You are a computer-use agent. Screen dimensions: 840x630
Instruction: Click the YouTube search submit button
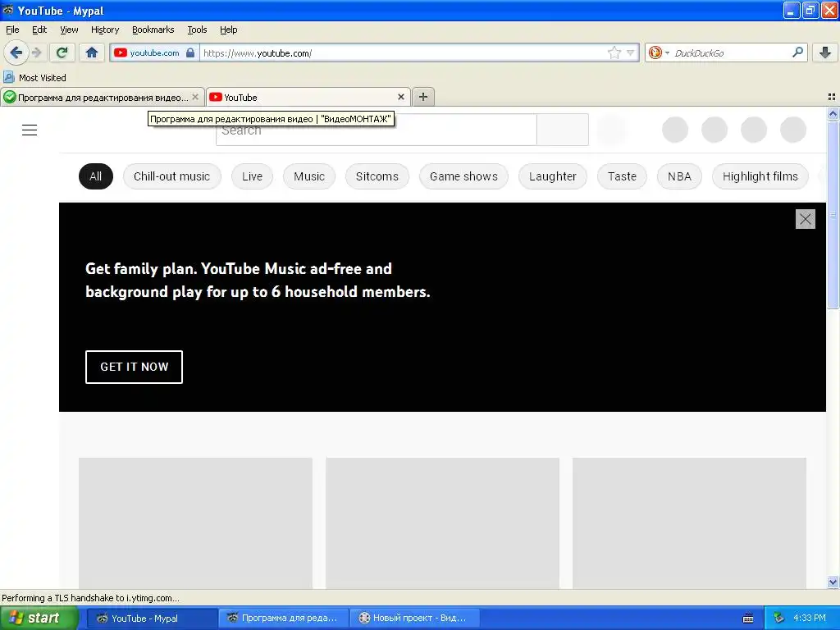[563, 130]
